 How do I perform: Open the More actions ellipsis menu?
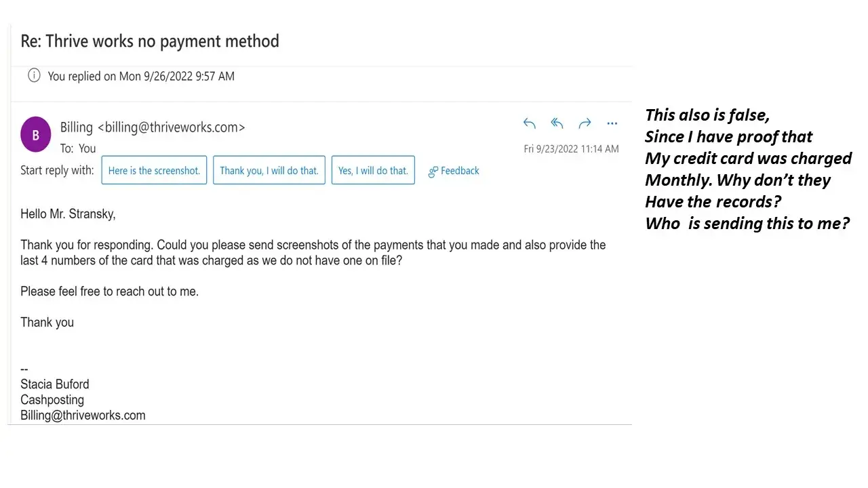click(x=612, y=123)
